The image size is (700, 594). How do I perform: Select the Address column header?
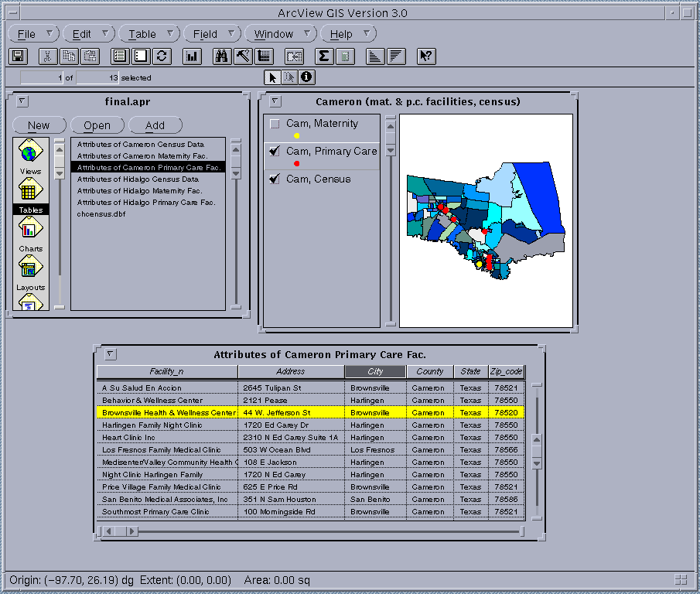click(291, 371)
